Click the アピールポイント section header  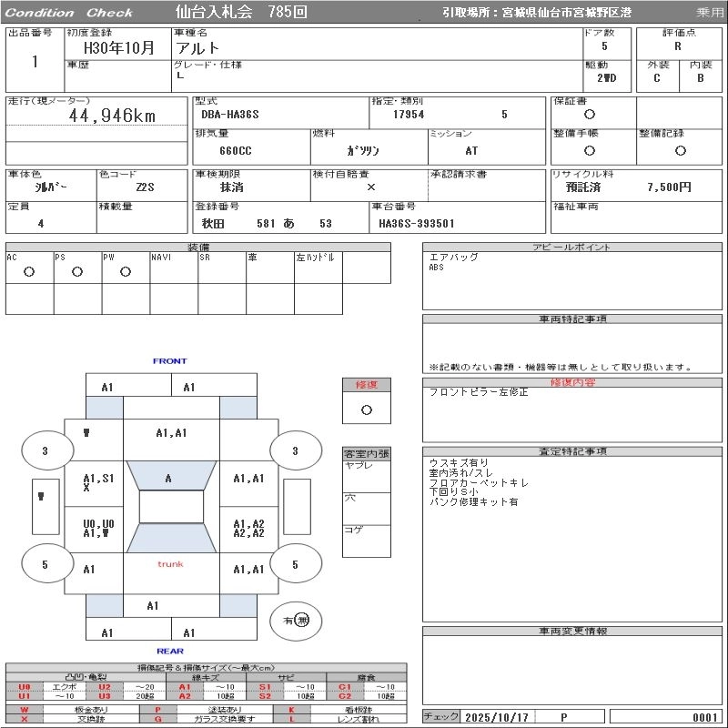(x=572, y=248)
